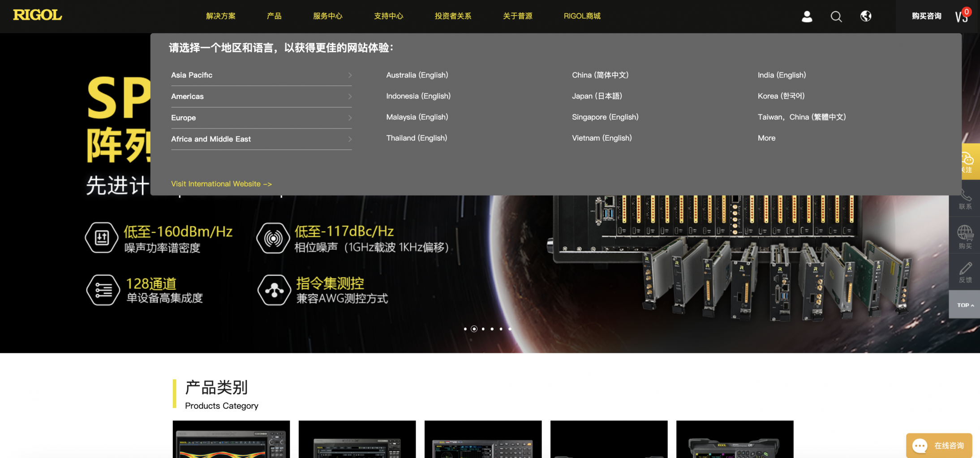
Task: Open the first product category thumbnail
Action: point(231,439)
